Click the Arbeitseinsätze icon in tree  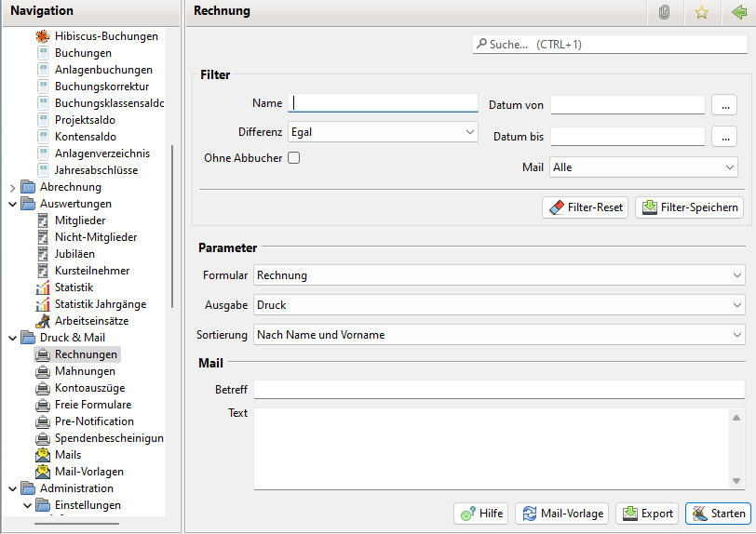43,321
